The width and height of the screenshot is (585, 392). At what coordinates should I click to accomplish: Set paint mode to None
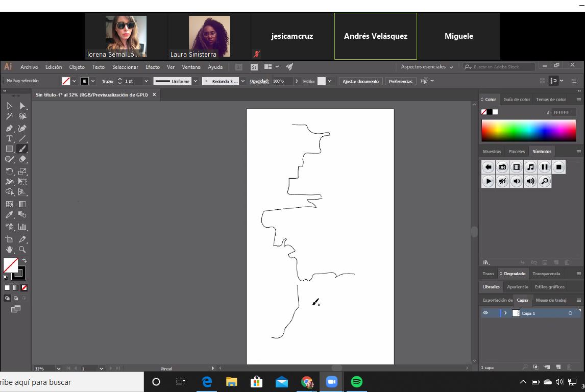[x=25, y=287]
